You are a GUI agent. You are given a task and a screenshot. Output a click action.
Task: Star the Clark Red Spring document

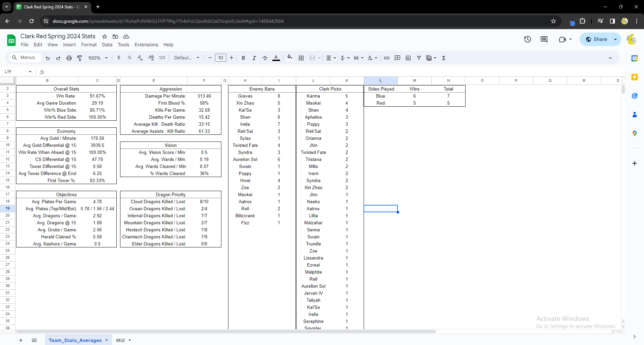(x=105, y=37)
